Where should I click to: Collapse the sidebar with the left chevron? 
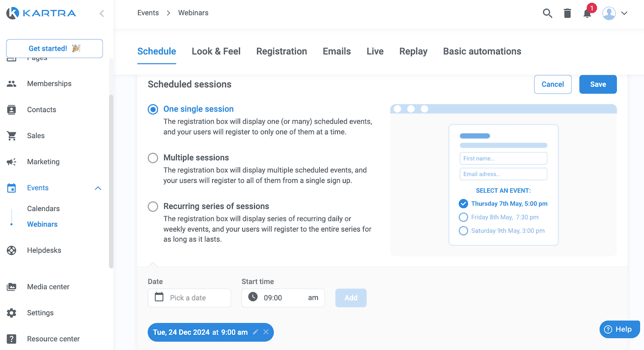101,13
